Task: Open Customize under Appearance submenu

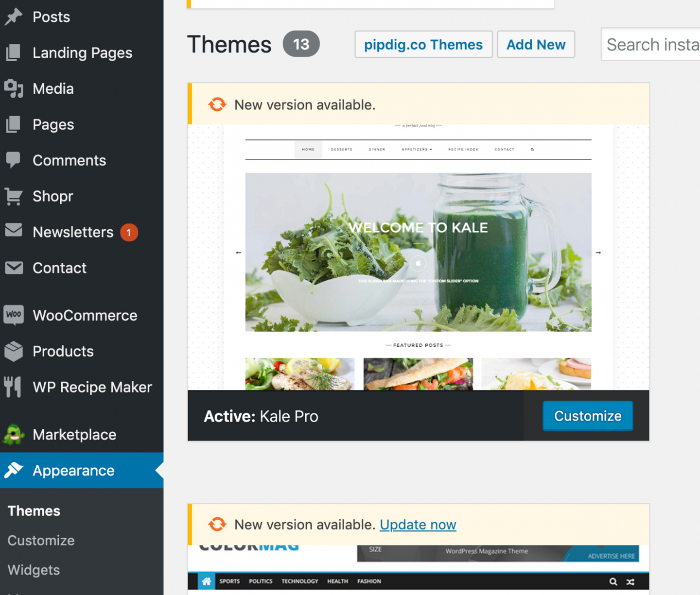Action: [41, 540]
